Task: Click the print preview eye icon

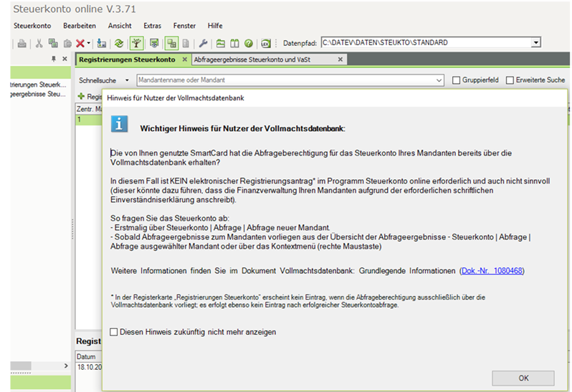Action: [154, 44]
